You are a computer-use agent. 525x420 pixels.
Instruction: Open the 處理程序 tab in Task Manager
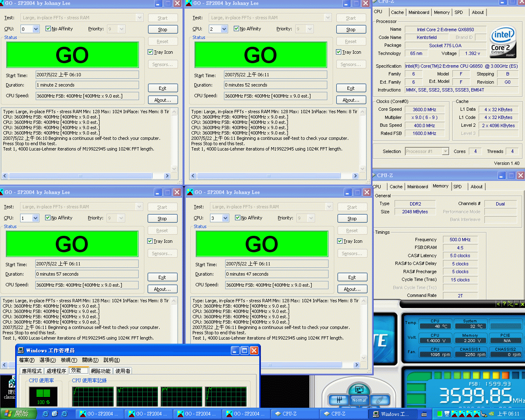56,371
